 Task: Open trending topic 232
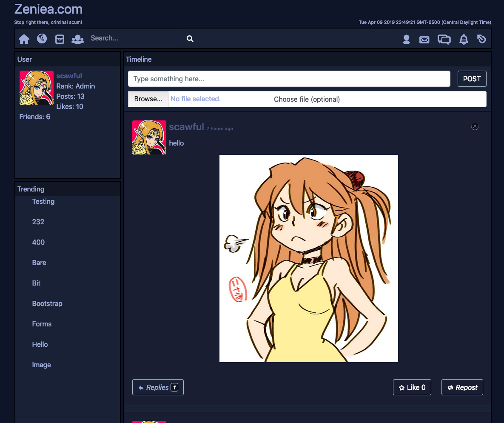click(38, 222)
